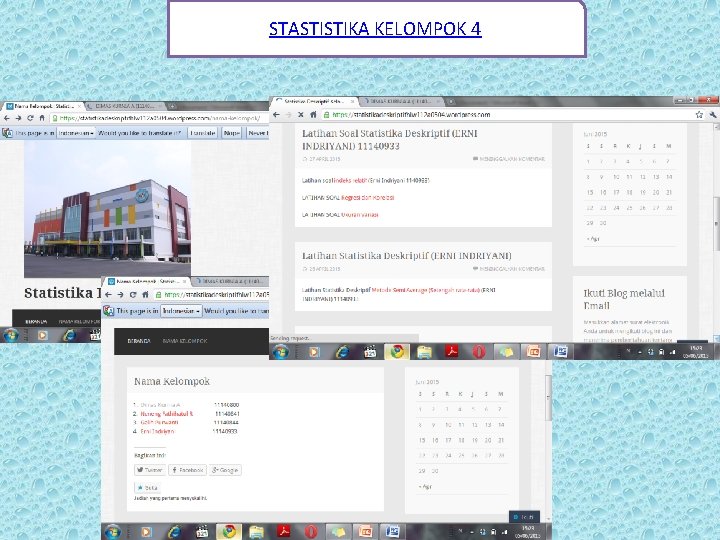Stop loading in right browser window

coord(301,115)
